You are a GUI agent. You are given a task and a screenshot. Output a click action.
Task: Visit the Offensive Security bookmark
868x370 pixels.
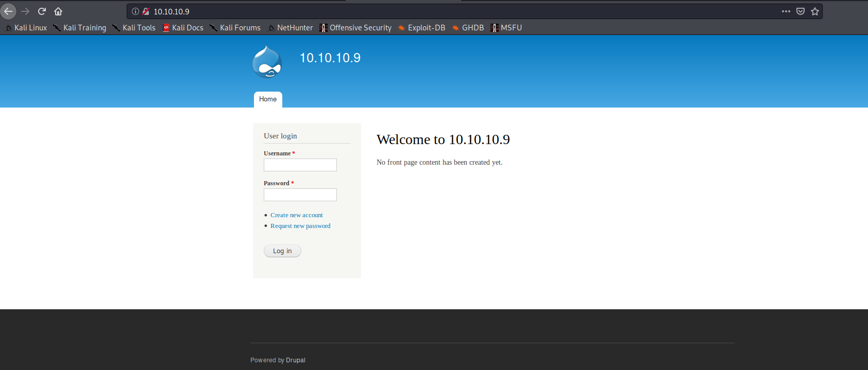point(355,28)
